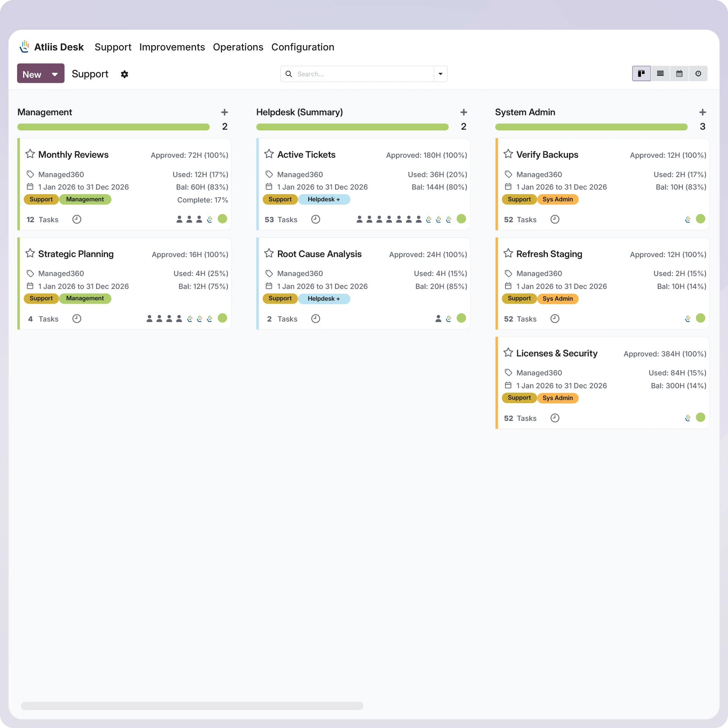Open the Operations menu

click(238, 47)
